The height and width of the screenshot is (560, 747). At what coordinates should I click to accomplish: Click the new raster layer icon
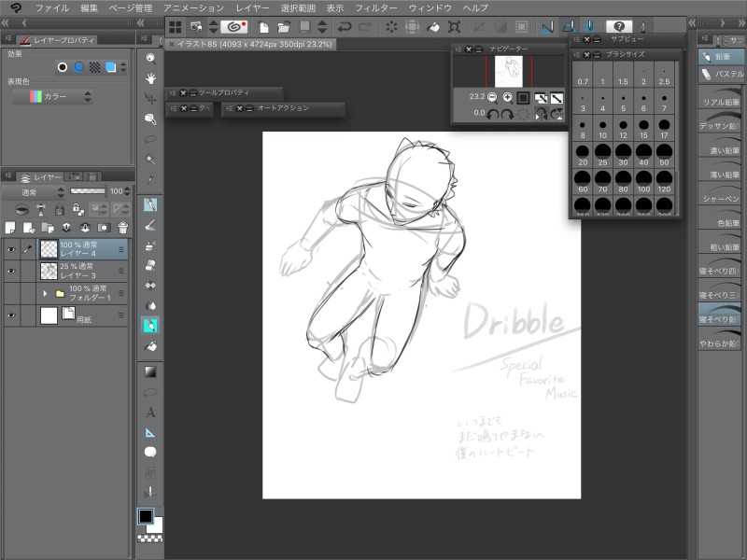click(10, 227)
